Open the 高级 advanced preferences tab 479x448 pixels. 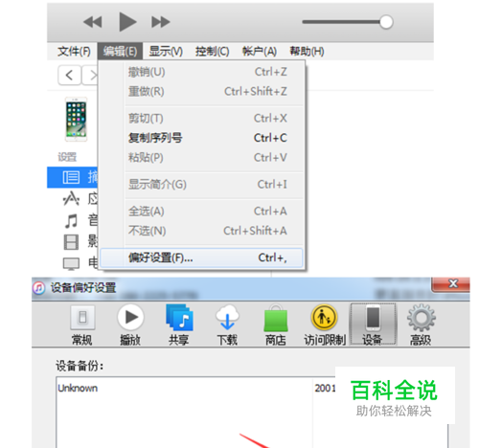point(421,325)
